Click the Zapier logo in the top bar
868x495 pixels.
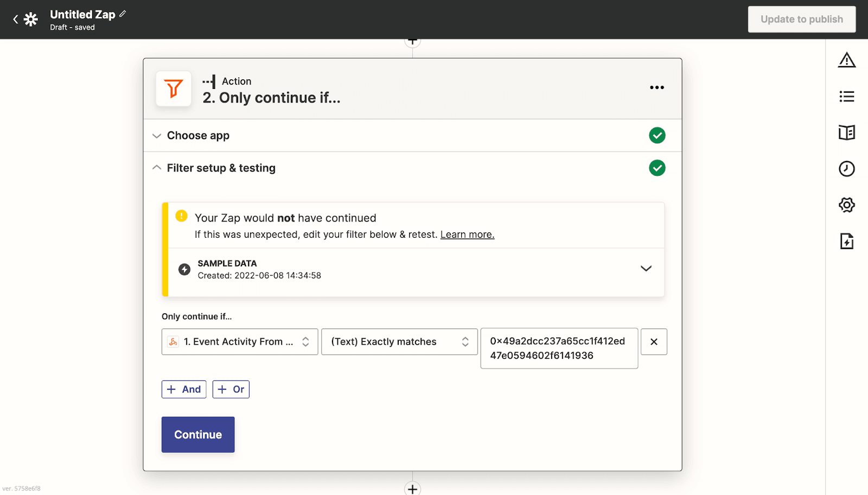pos(31,19)
